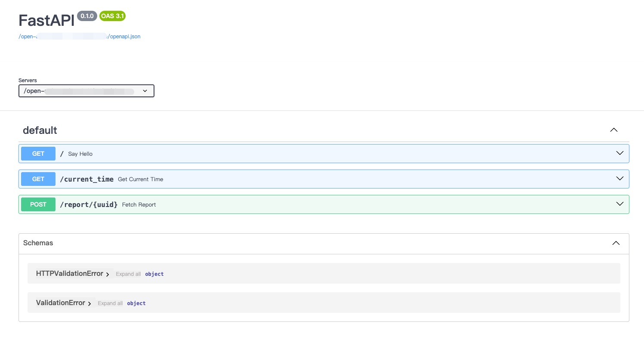Click the Servers label
The image size is (644, 349).
click(x=28, y=80)
